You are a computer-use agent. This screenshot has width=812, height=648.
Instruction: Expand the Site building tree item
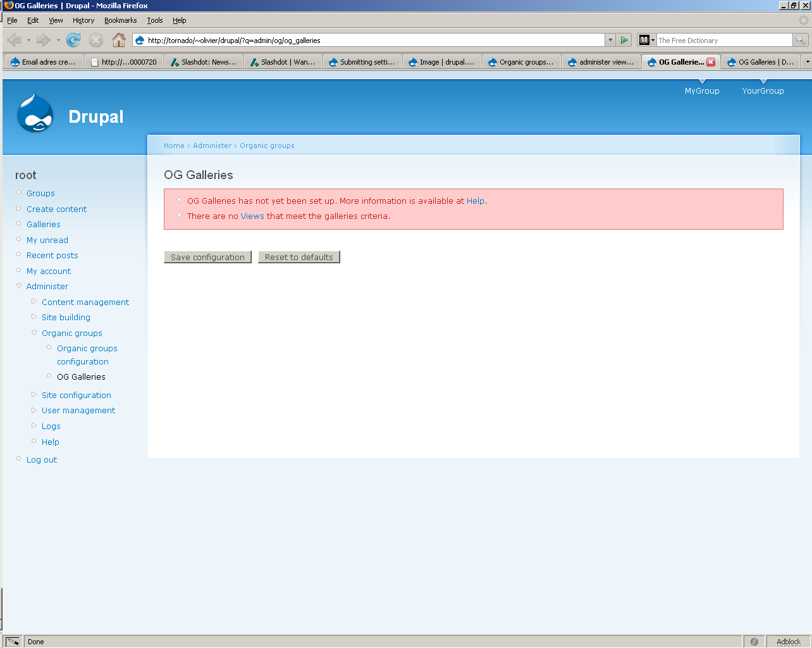[x=34, y=317]
